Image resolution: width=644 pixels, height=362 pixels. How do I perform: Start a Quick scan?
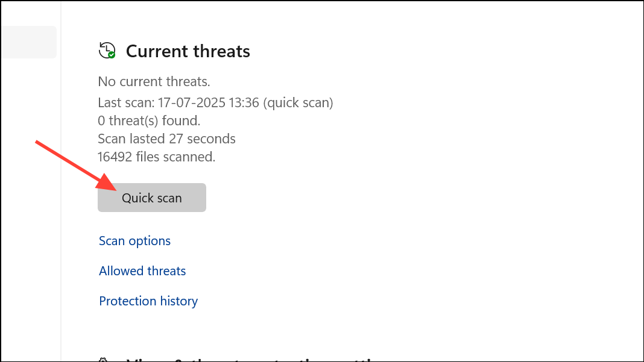click(x=151, y=198)
